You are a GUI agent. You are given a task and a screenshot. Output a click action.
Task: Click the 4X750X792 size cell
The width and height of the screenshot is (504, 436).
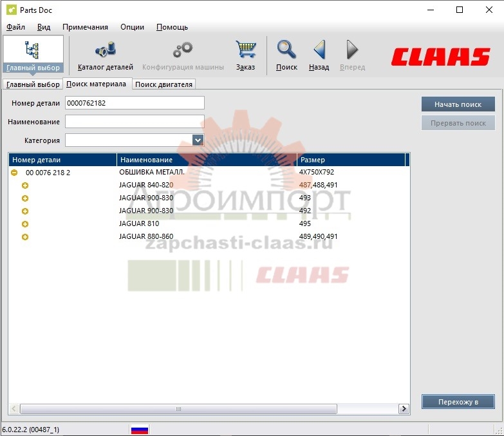[x=316, y=172]
